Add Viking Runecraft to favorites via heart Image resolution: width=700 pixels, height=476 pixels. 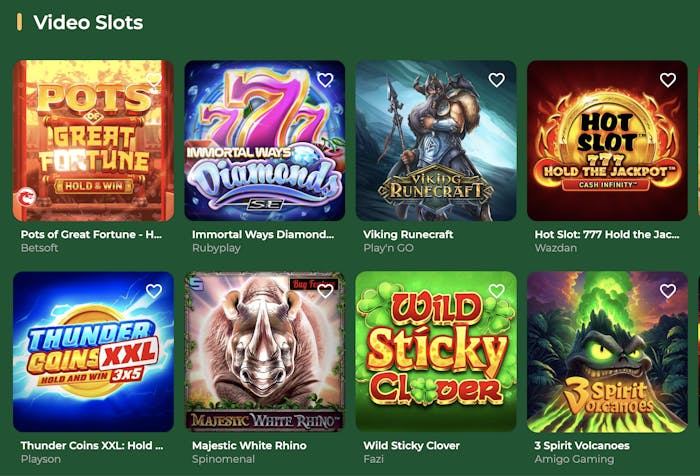(x=496, y=80)
